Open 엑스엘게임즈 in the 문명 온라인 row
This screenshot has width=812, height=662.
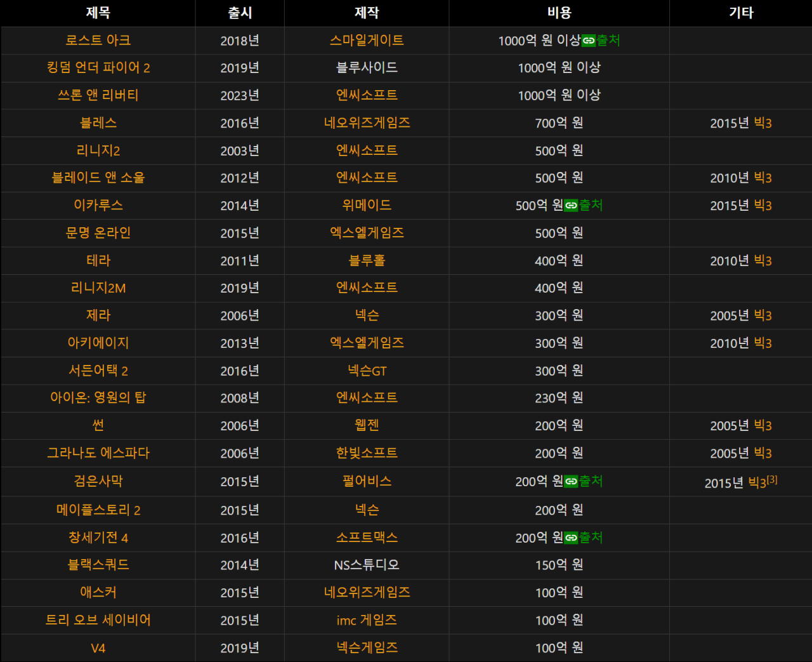pyautogui.click(x=367, y=233)
